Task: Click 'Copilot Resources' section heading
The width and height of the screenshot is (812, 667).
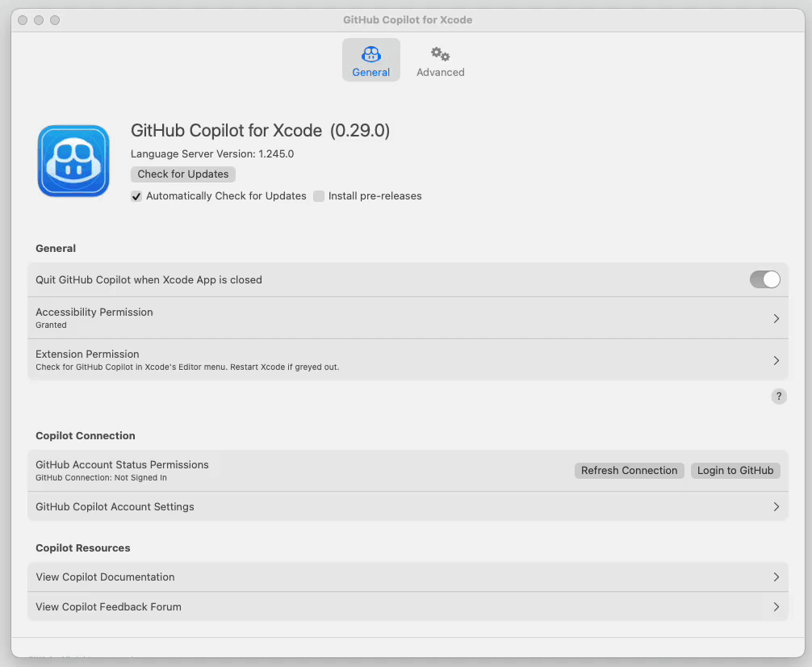Action: 83,547
